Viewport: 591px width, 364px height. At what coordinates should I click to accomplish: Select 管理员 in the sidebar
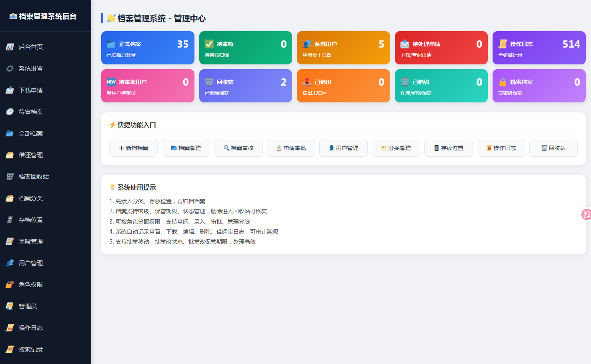point(46,306)
